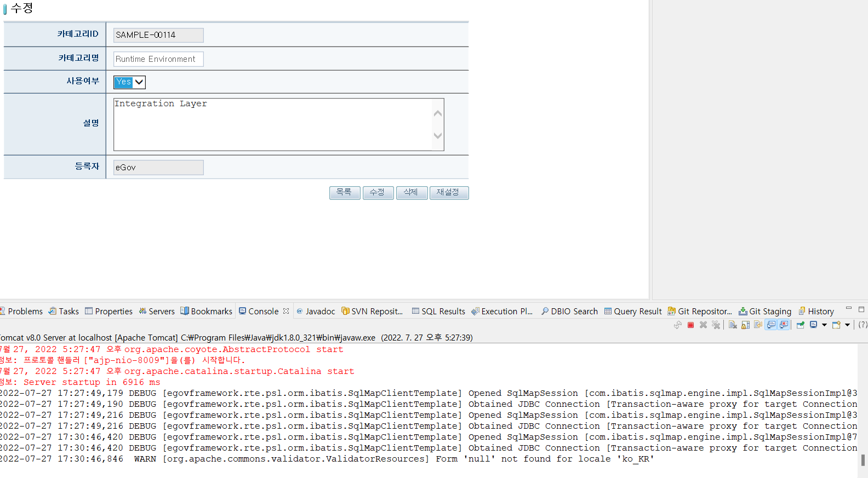The width and height of the screenshot is (868, 478).
Task: Click Remove All Terminated Launches double-X icon
Action: [716, 325]
